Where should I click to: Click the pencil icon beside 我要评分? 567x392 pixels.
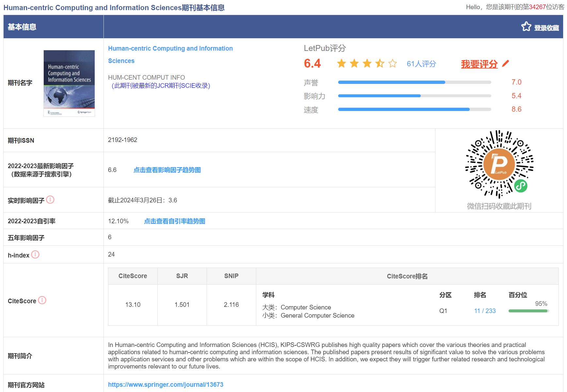click(505, 63)
